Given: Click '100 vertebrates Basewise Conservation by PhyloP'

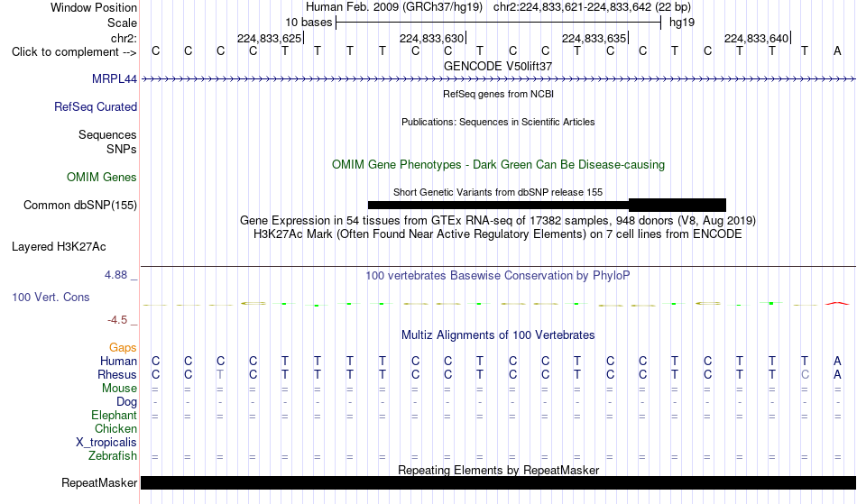Looking at the screenshot, I should 498,276.
